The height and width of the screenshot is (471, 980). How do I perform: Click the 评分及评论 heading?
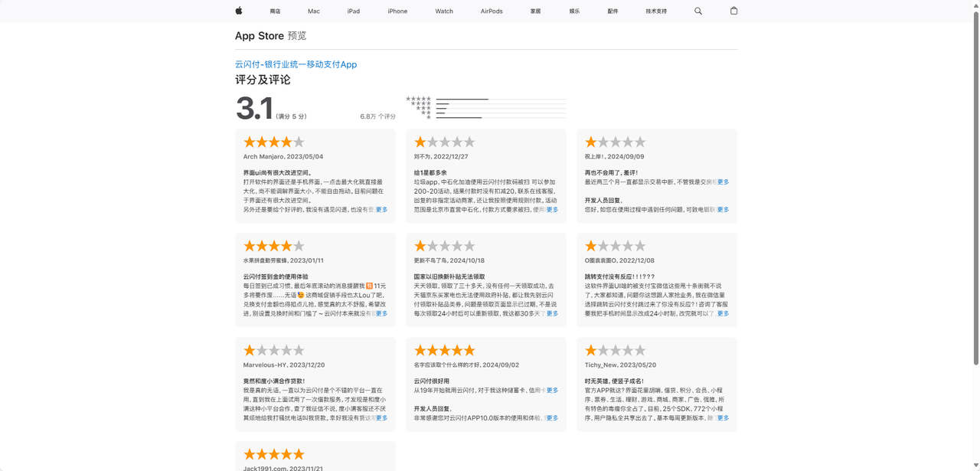(263, 80)
